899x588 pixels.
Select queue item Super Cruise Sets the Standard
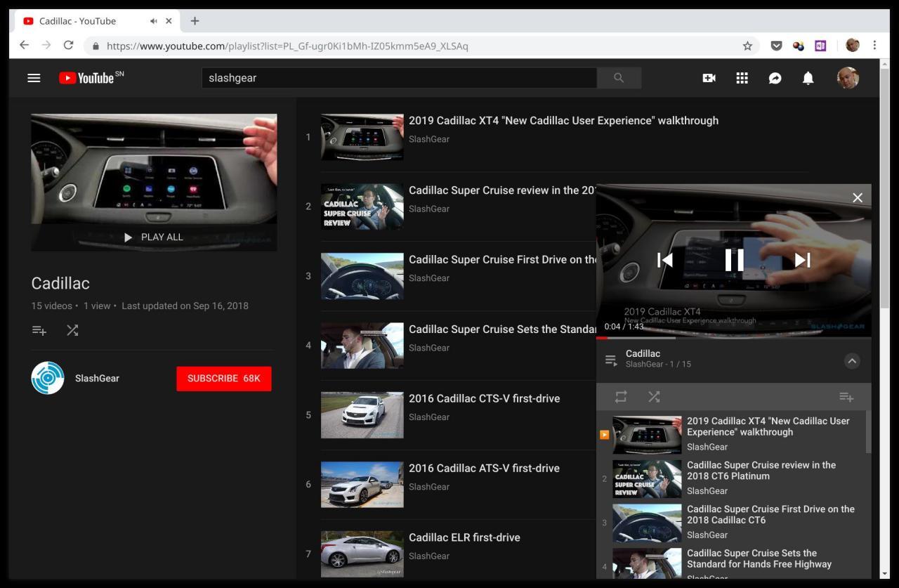(x=730, y=563)
